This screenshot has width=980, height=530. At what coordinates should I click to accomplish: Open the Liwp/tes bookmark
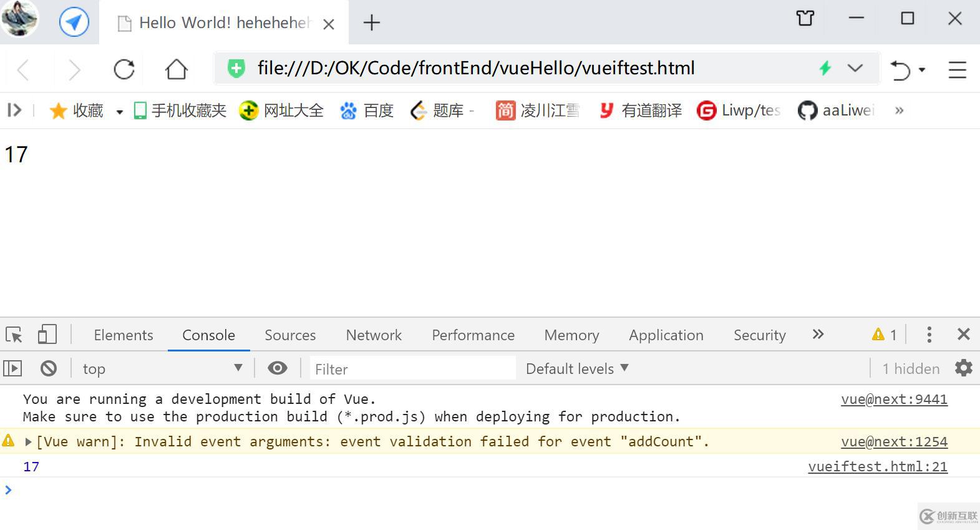[739, 110]
